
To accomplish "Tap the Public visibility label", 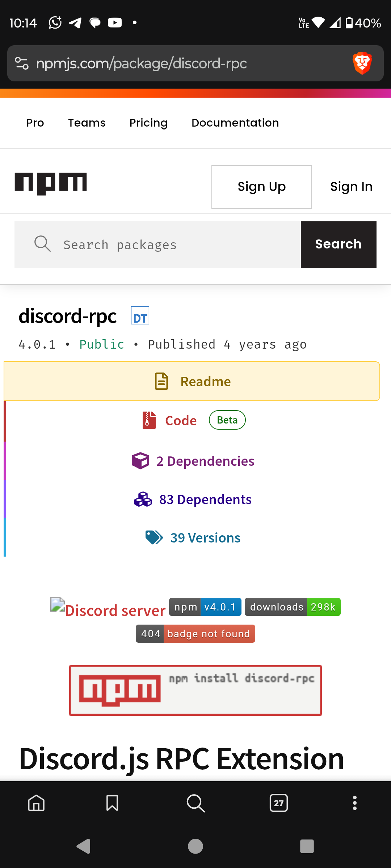I will pos(102,344).
